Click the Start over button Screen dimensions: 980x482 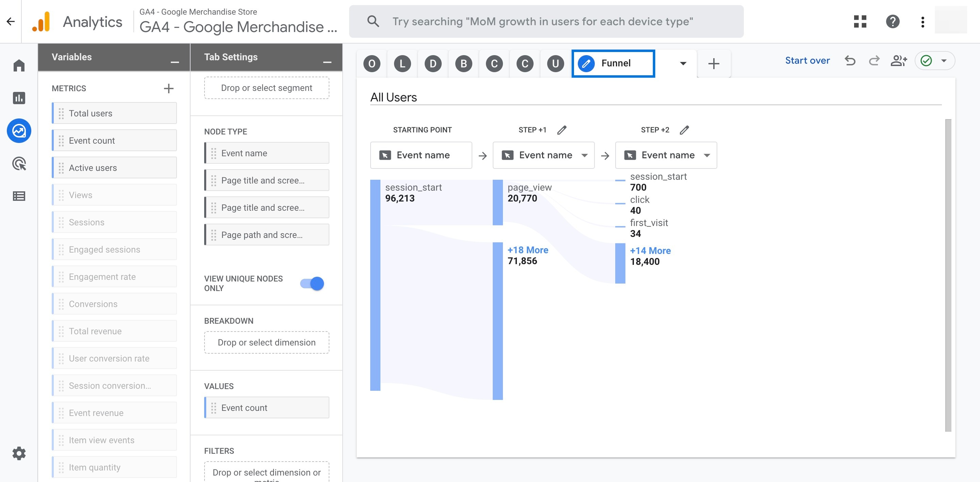coord(807,60)
